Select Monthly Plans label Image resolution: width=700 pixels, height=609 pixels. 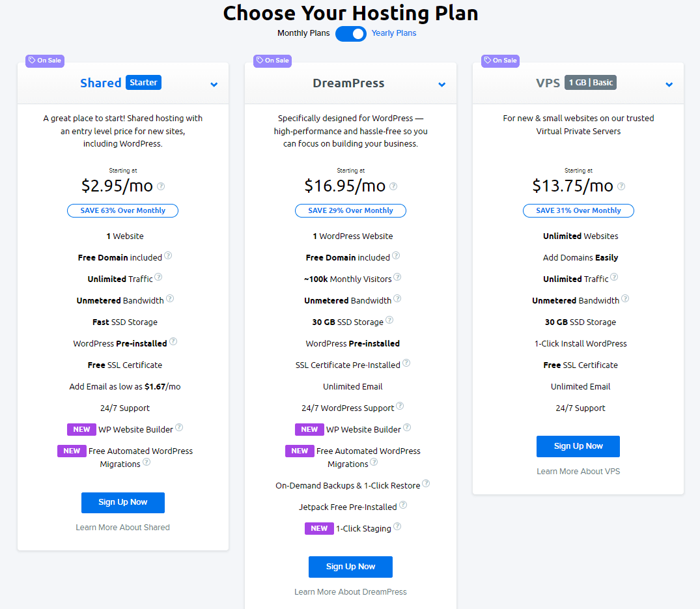(303, 33)
